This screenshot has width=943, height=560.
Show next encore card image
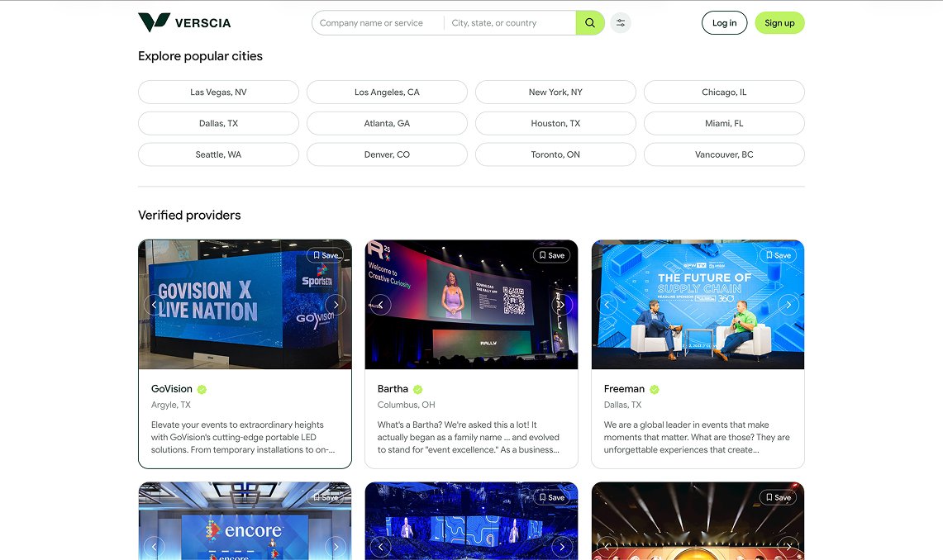click(336, 547)
